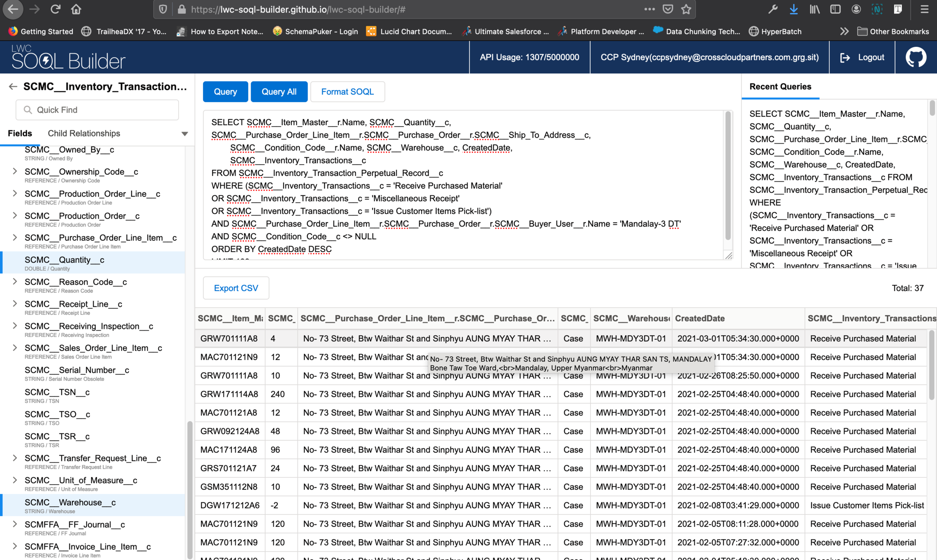This screenshot has height=560, width=937.
Task: Click the back arrow beside object name
Action: pyautogui.click(x=13, y=86)
